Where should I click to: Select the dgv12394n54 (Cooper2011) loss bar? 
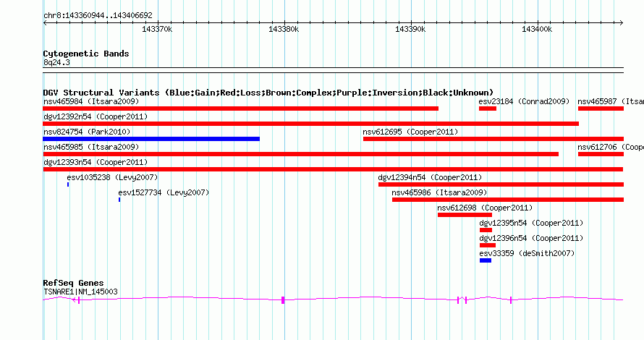tap(501, 184)
